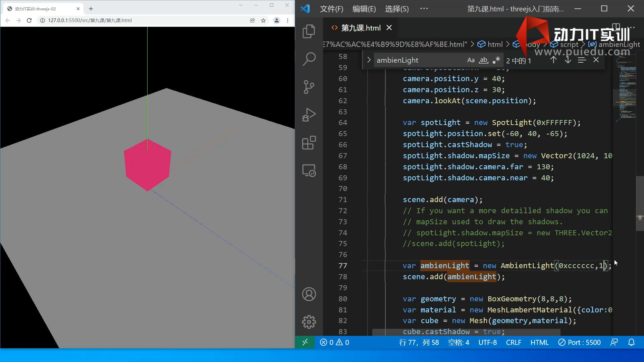Open the Remote Explorer view
Viewport: 644px width, 362px height.
point(309,171)
